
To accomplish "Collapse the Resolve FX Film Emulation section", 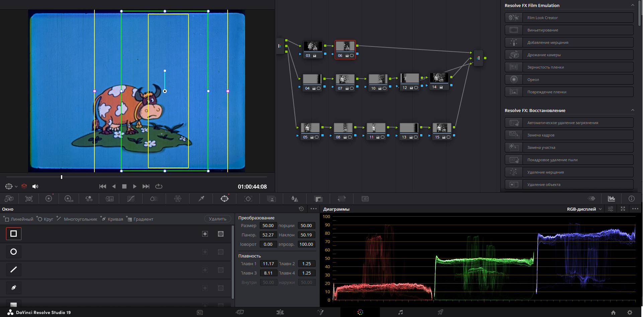I will 632,5.
